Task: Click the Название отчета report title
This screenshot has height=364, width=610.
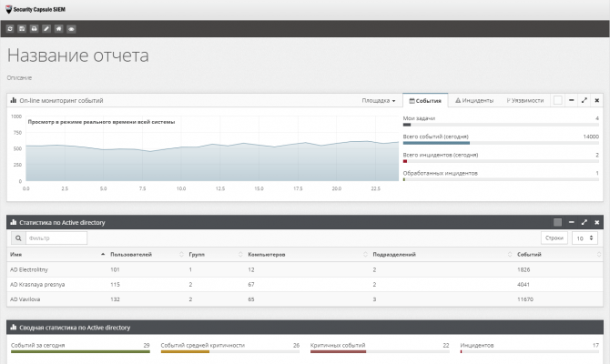Action: (x=77, y=56)
